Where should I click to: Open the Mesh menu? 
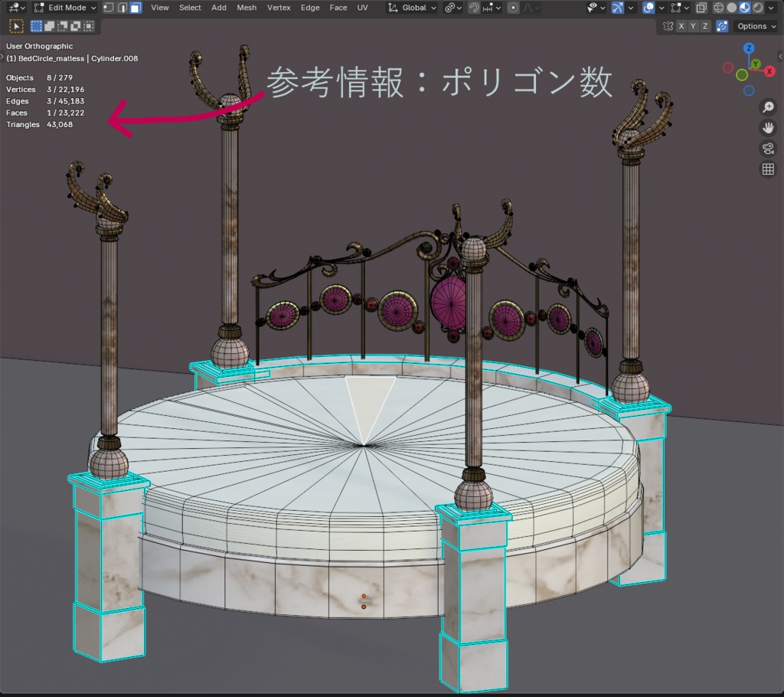(x=247, y=8)
